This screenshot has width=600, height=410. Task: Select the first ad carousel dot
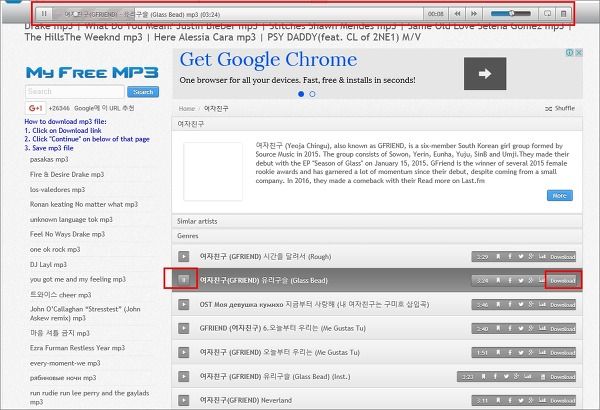click(x=301, y=94)
